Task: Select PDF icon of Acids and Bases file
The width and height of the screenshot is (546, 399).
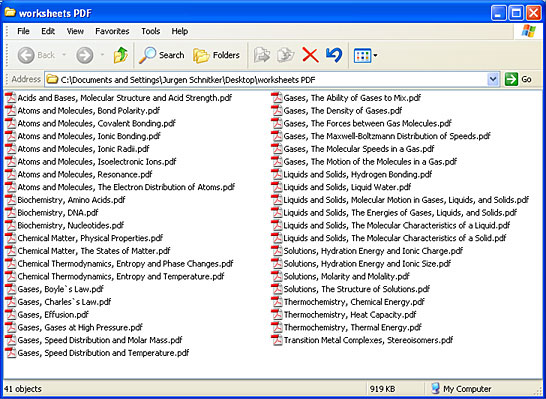Action: (11, 98)
